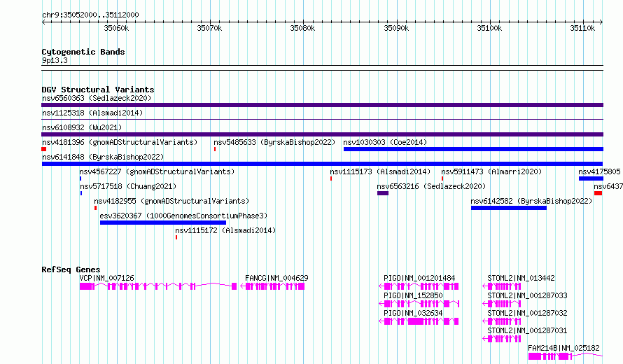
Task: Open the PIGO|NM_001201484 transcript label
Action: (x=419, y=278)
